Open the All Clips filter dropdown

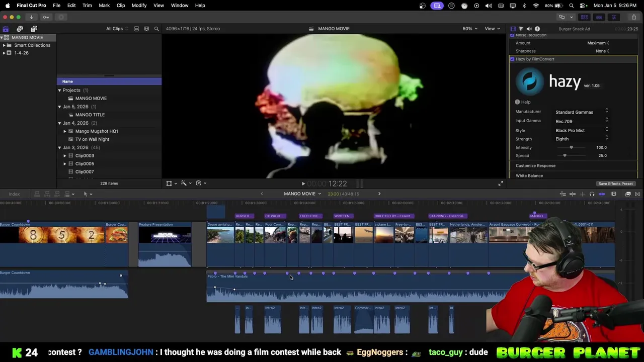[117, 29]
